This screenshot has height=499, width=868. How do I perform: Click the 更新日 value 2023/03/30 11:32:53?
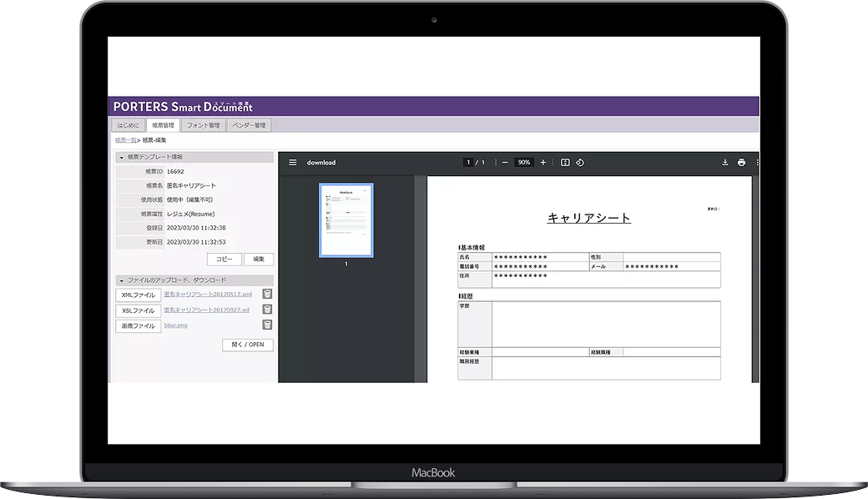196,242
